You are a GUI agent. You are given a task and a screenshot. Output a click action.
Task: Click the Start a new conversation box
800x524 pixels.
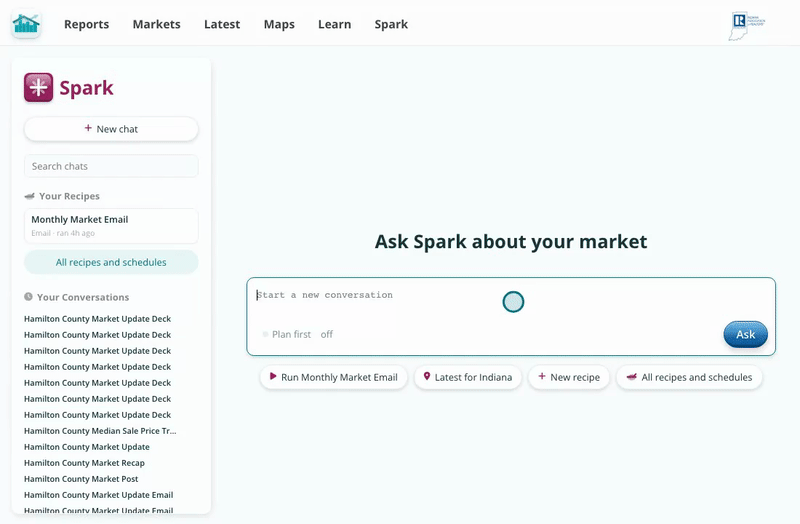tap(511, 316)
